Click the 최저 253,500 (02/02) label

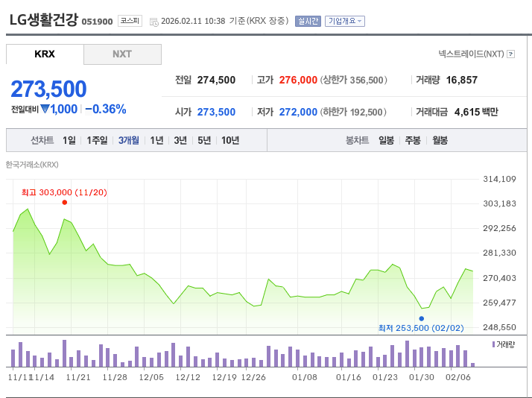pos(421,328)
